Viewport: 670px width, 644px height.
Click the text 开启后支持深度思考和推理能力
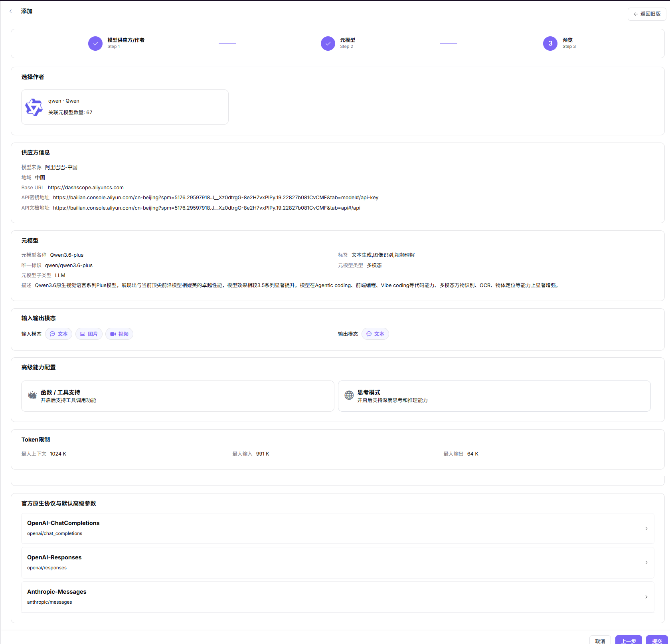point(393,400)
